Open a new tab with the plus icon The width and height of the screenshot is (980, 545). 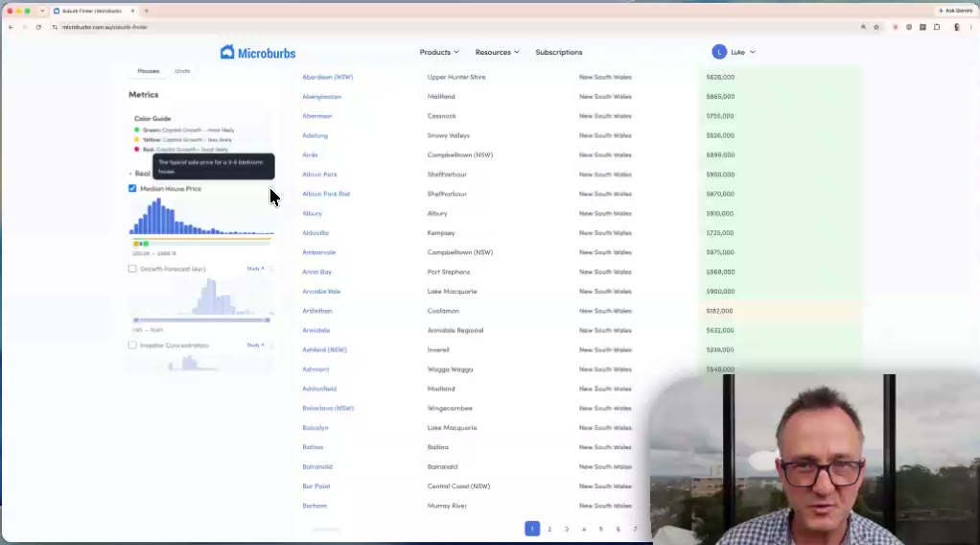tap(147, 11)
